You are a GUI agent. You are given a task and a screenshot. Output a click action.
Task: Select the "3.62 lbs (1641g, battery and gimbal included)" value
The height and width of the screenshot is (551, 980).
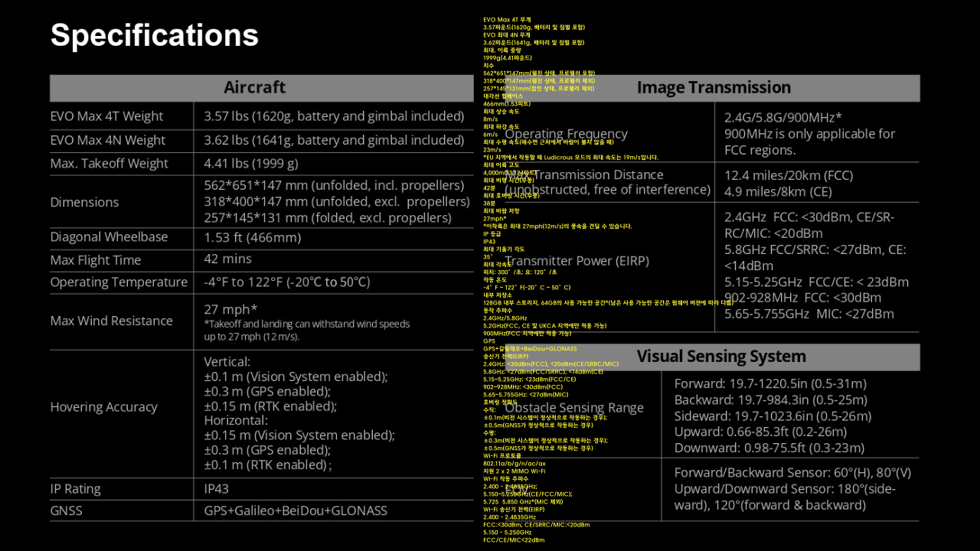(x=334, y=140)
